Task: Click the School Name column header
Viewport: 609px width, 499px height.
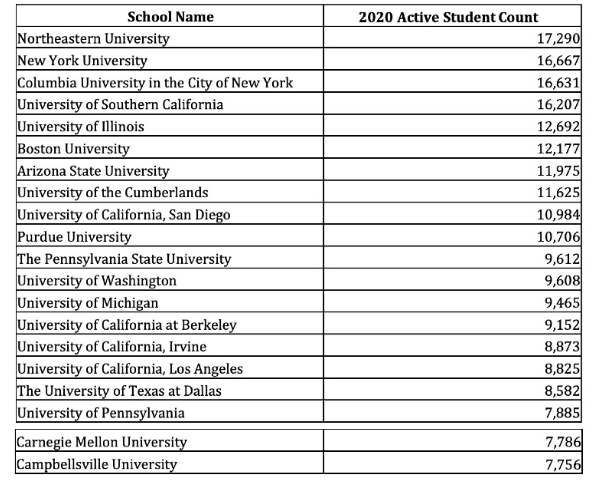Action: 170,17
